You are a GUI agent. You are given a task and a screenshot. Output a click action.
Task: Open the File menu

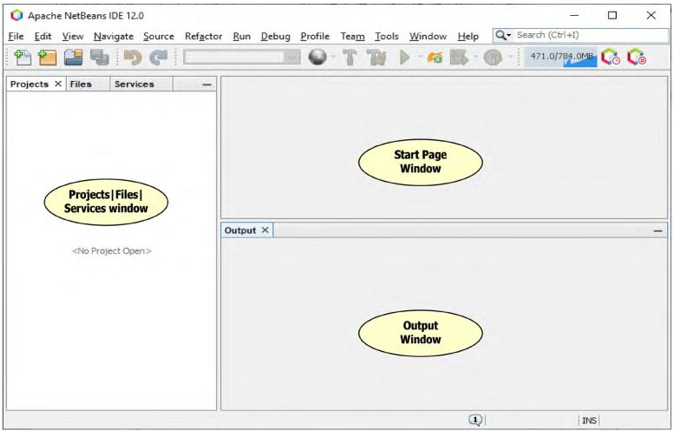click(16, 36)
